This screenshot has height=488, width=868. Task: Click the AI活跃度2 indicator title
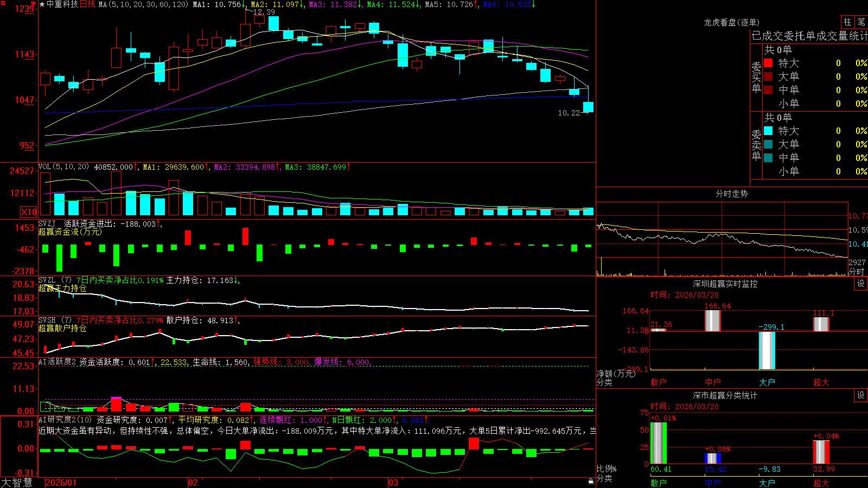point(57,362)
